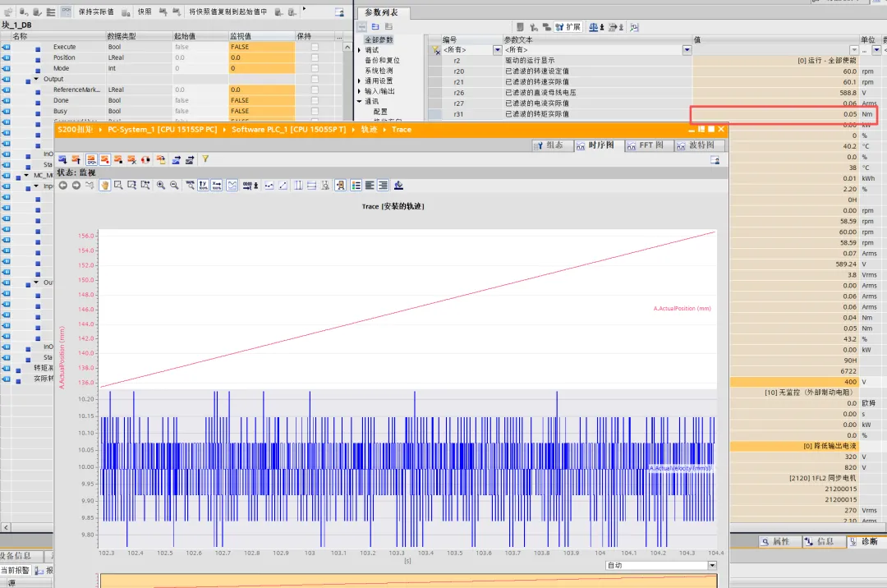Click the 保持实际值 button
The image size is (887, 588).
click(96, 12)
